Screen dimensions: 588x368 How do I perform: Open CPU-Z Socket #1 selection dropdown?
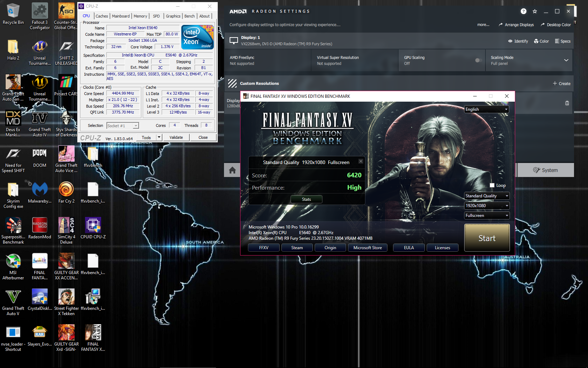tap(122, 125)
